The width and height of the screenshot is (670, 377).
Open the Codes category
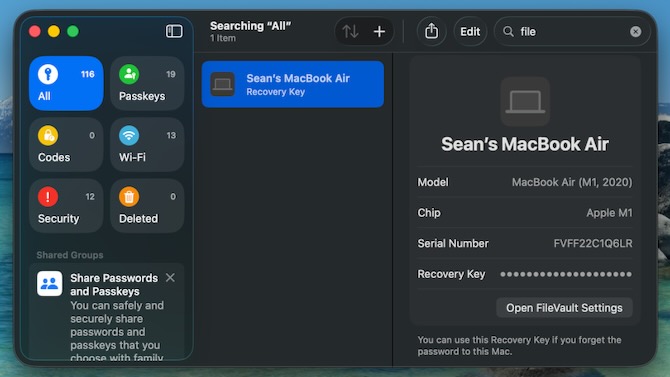tap(66, 144)
